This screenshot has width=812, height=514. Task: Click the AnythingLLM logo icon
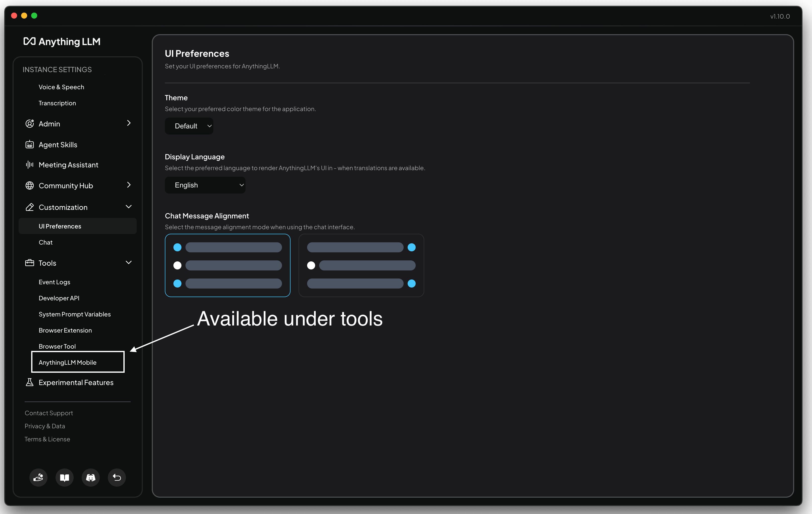click(x=29, y=41)
